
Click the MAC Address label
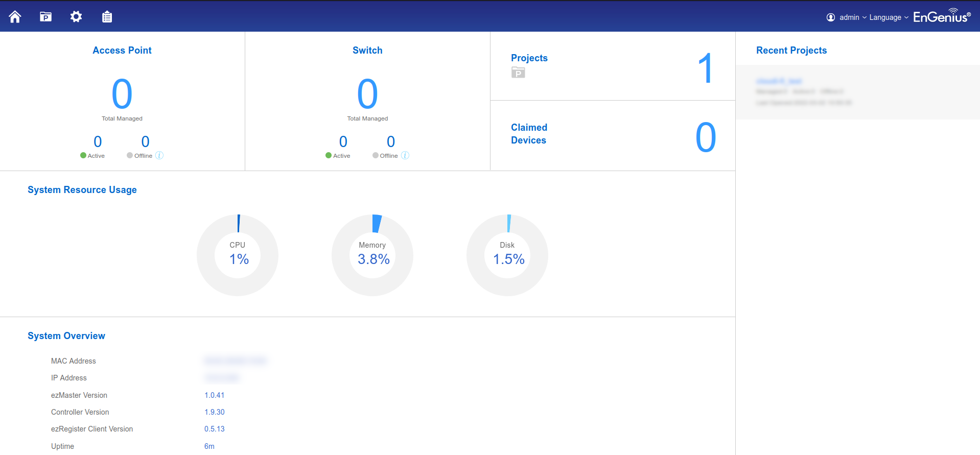pyautogui.click(x=74, y=361)
